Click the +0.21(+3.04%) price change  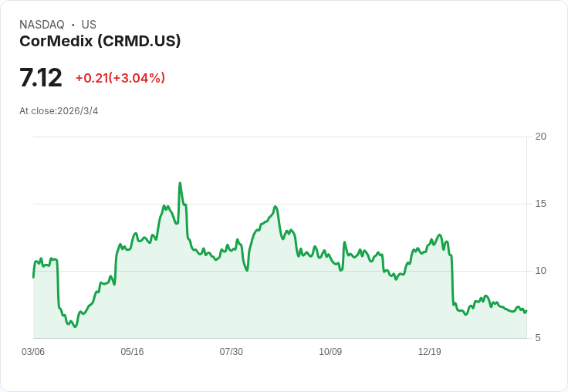coord(120,78)
